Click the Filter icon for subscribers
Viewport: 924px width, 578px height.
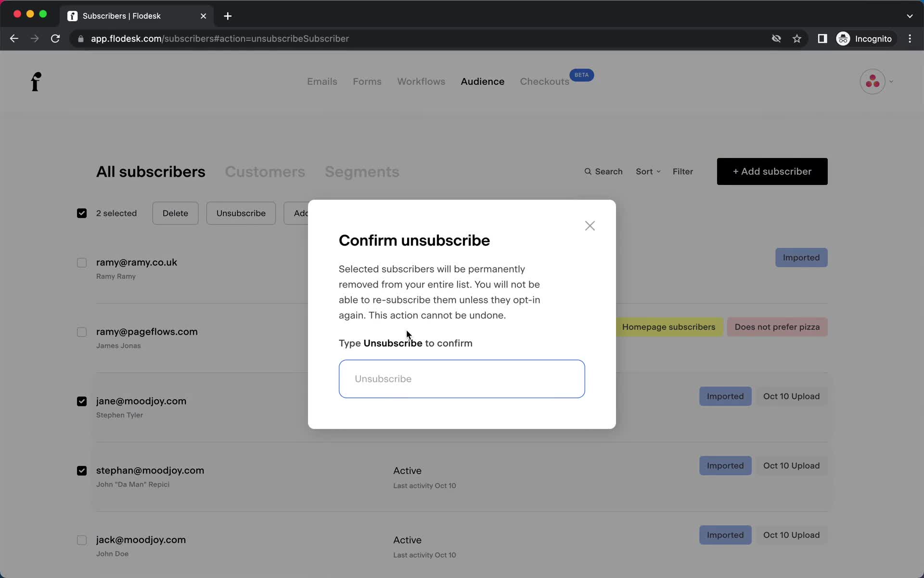(682, 171)
